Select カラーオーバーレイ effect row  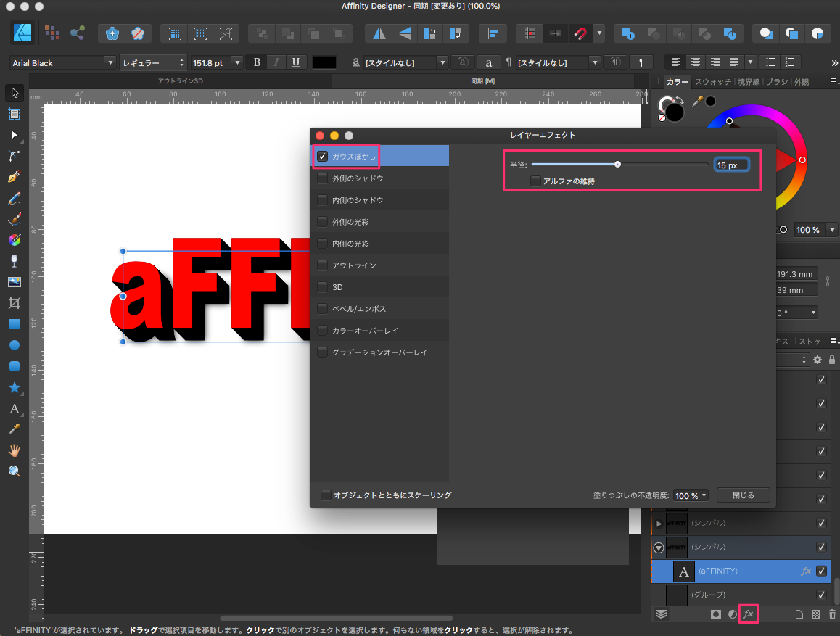click(380, 330)
